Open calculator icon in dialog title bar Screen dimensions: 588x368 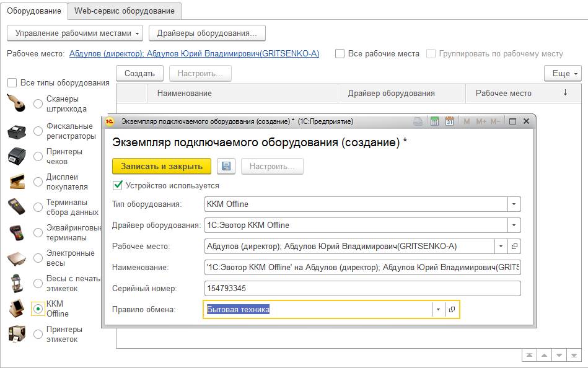coord(434,121)
